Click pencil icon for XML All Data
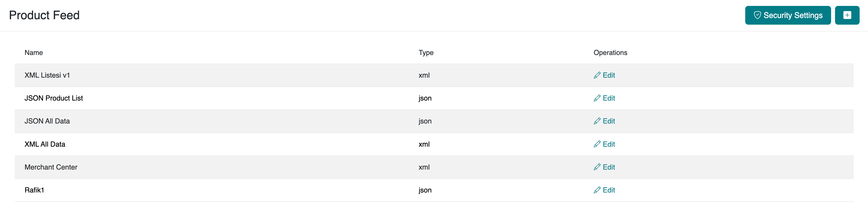 coord(597,144)
